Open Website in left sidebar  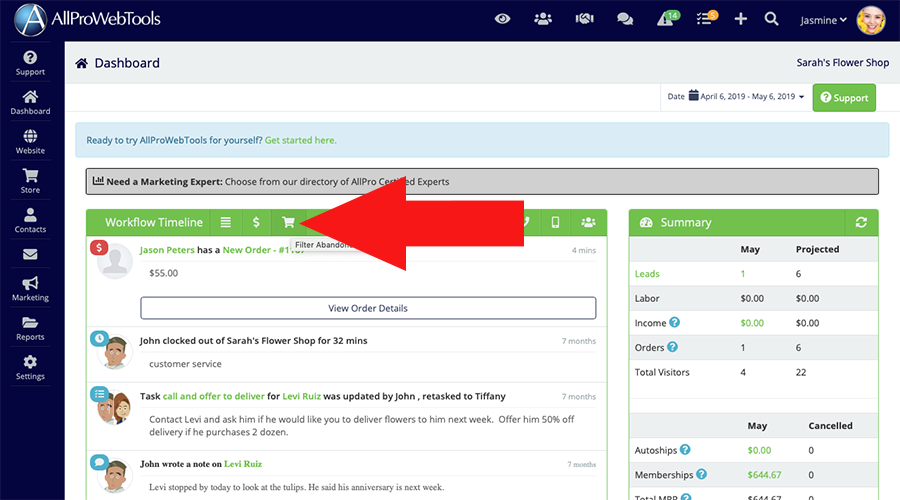click(x=30, y=142)
